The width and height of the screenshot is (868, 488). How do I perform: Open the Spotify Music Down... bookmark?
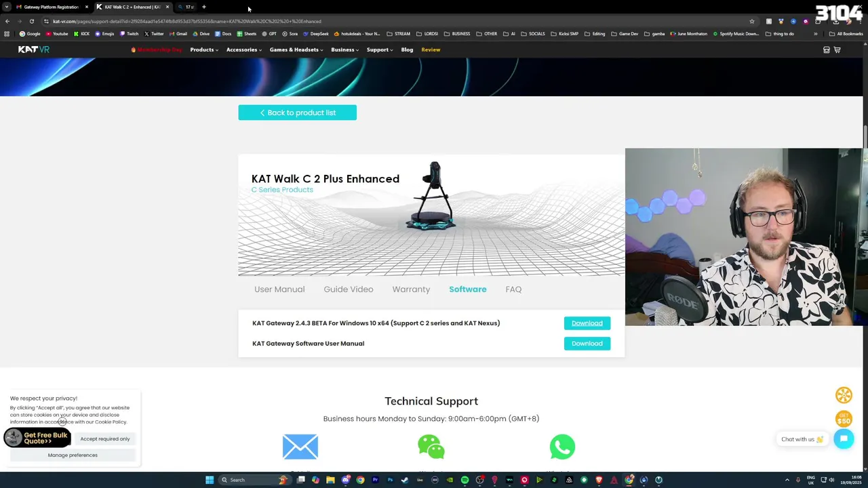click(x=736, y=34)
